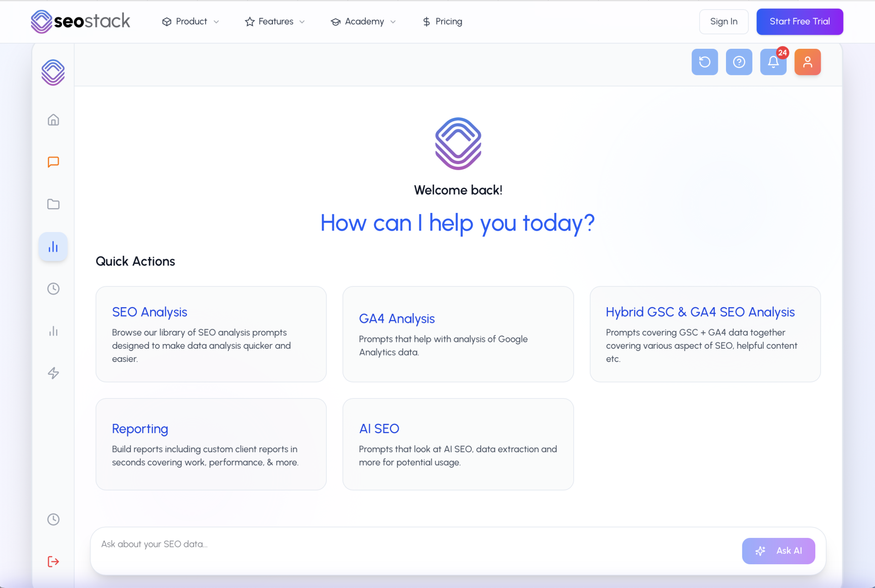Open the Features menu

click(275, 21)
